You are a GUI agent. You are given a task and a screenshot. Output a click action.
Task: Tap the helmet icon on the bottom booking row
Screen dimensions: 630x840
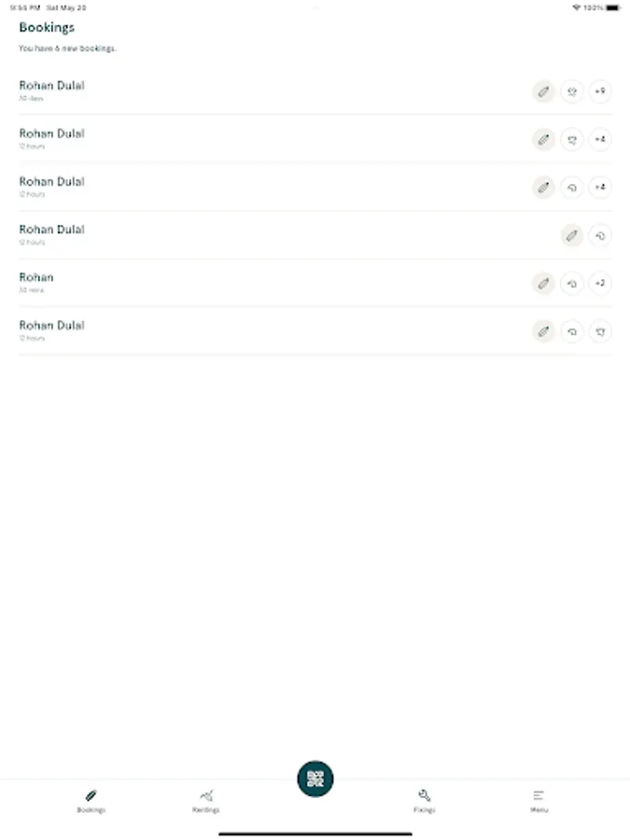tap(572, 330)
